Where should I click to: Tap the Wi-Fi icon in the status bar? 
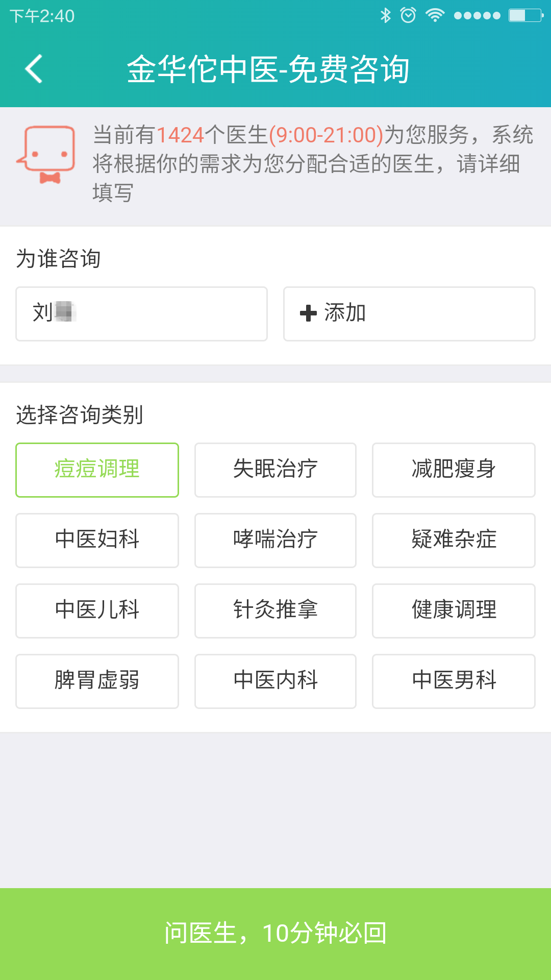434,15
